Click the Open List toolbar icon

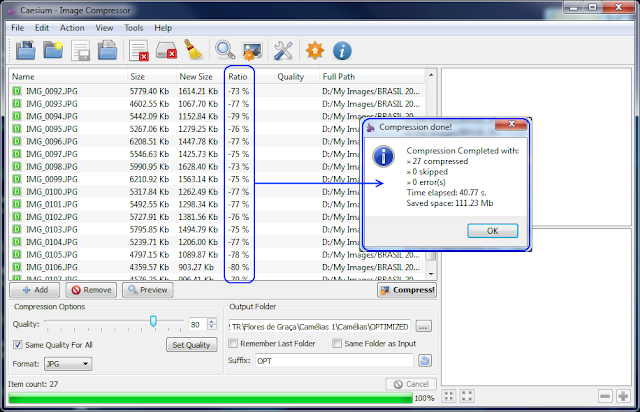pos(107,51)
